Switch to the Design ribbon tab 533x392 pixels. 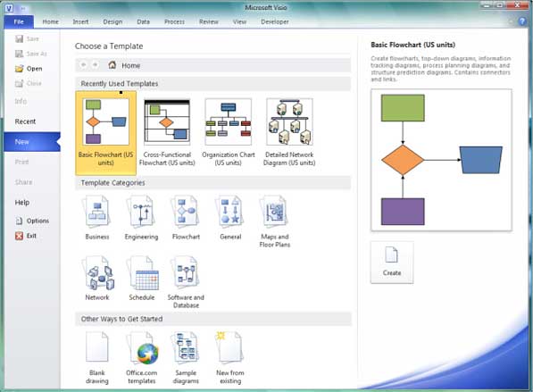tap(112, 21)
